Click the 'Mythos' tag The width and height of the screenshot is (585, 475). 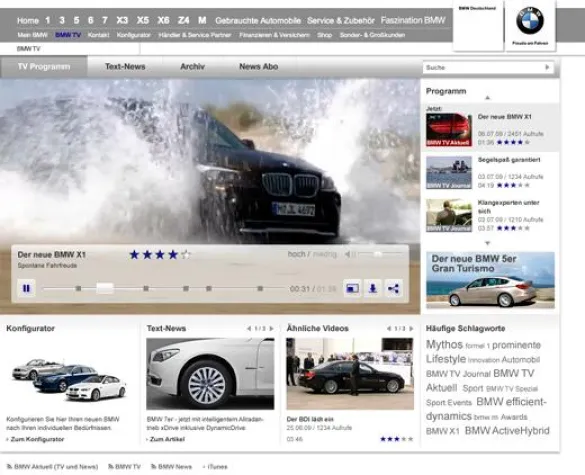tap(444, 344)
